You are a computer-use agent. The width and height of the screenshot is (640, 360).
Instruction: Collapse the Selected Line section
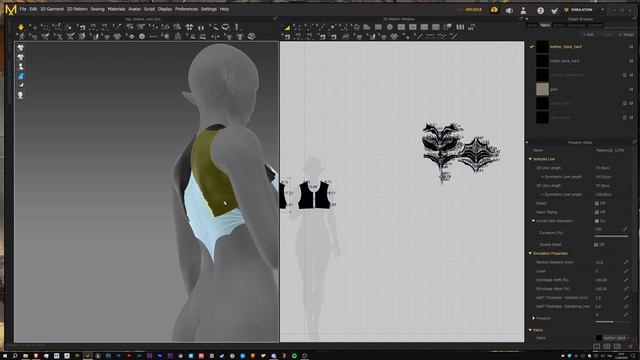coord(530,159)
